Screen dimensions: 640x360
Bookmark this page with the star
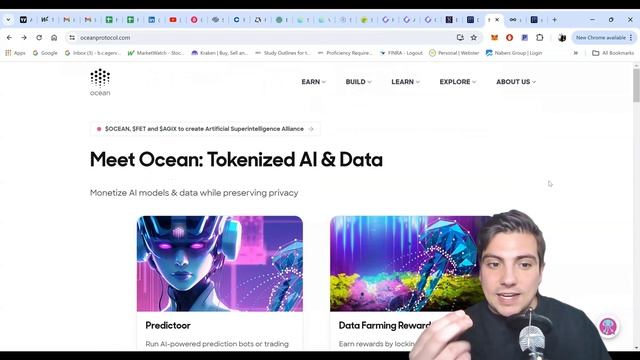[x=473, y=38]
